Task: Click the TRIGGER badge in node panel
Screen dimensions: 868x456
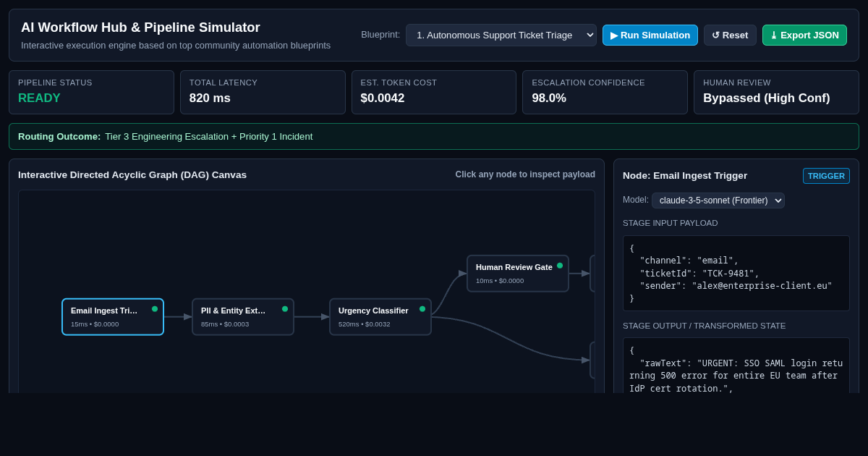Action: click(826, 176)
